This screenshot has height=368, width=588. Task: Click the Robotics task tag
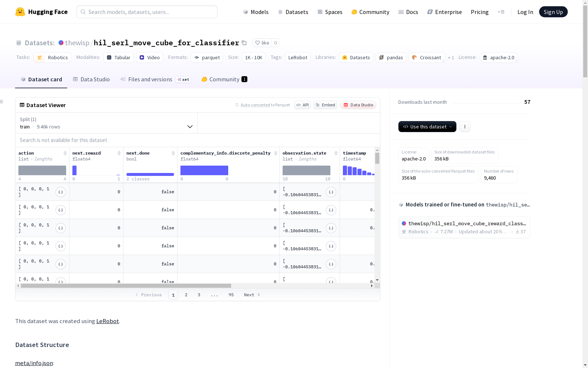(52, 57)
